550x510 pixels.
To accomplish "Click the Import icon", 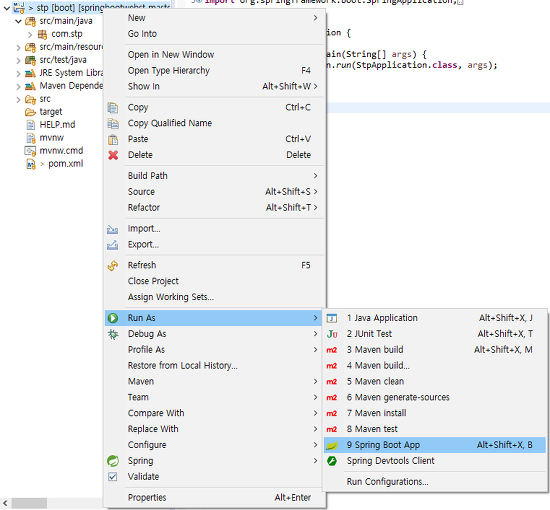I will coord(112,229).
